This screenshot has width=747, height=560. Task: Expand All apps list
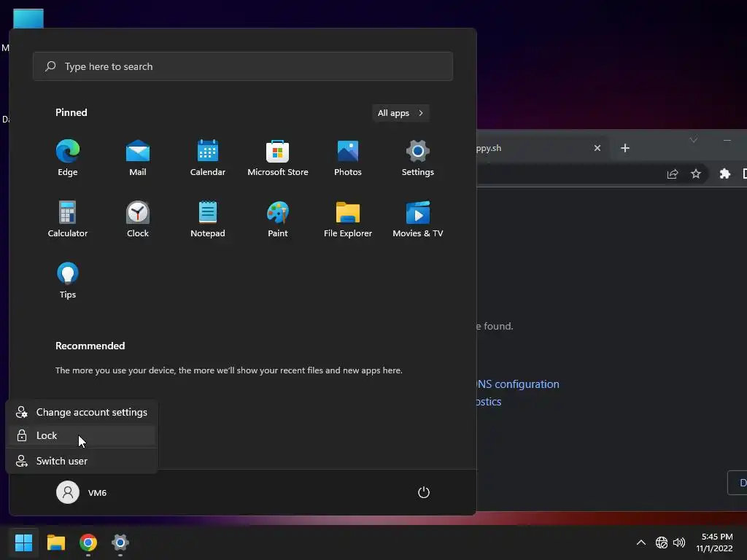400,113
